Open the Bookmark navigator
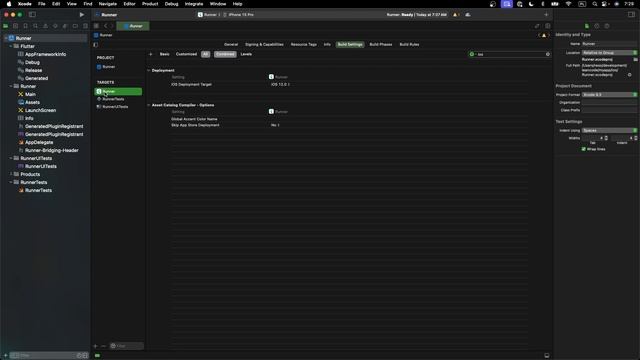 pyautogui.click(x=25, y=26)
